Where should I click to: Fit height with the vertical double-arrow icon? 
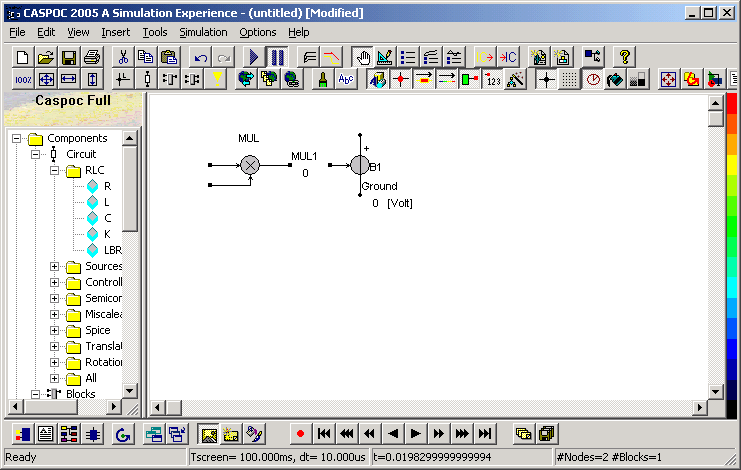coord(92,79)
